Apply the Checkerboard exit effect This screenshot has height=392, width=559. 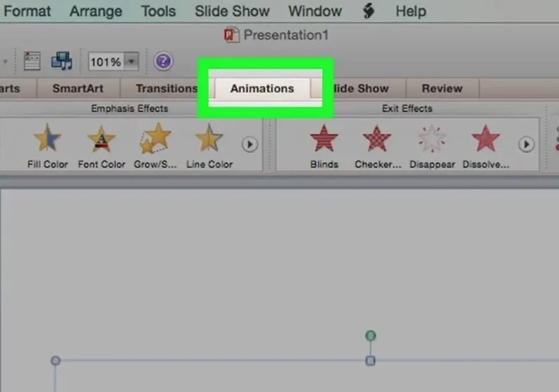coord(377,146)
